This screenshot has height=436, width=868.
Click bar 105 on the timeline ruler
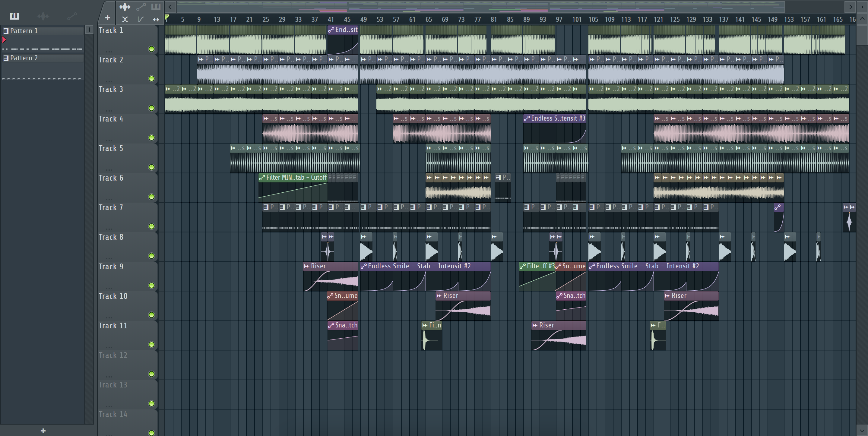pyautogui.click(x=593, y=20)
